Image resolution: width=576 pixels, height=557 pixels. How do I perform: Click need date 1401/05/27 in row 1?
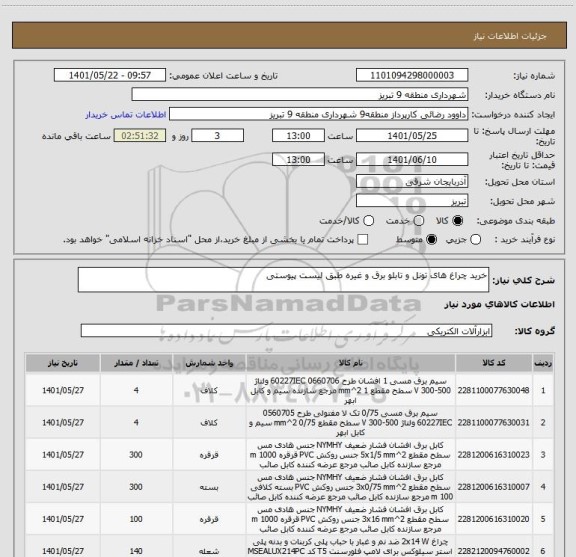(63, 390)
